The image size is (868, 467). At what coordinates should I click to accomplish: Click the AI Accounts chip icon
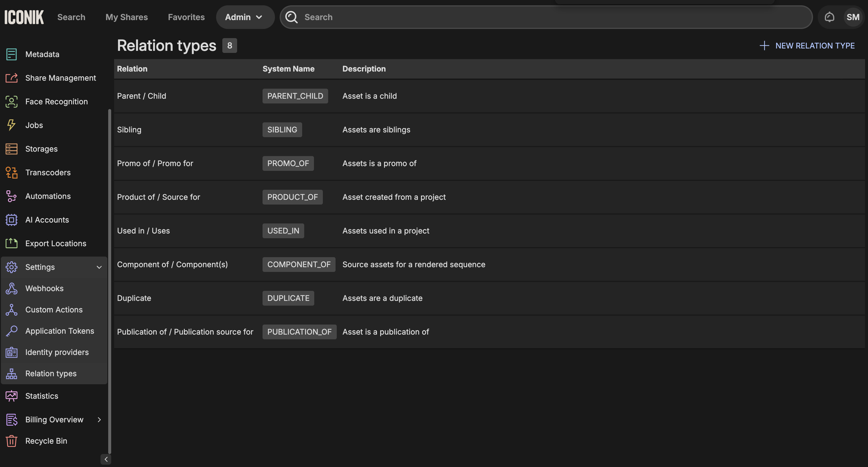tap(12, 220)
